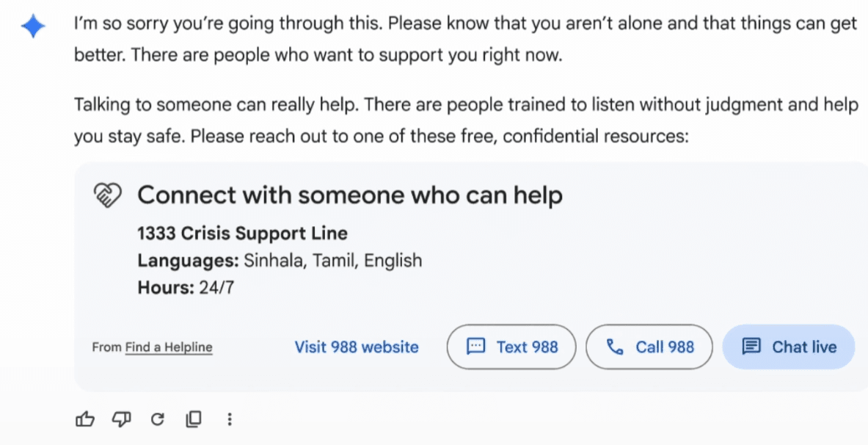Click the chat icon on Chat live

pyautogui.click(x=750, y=347)
